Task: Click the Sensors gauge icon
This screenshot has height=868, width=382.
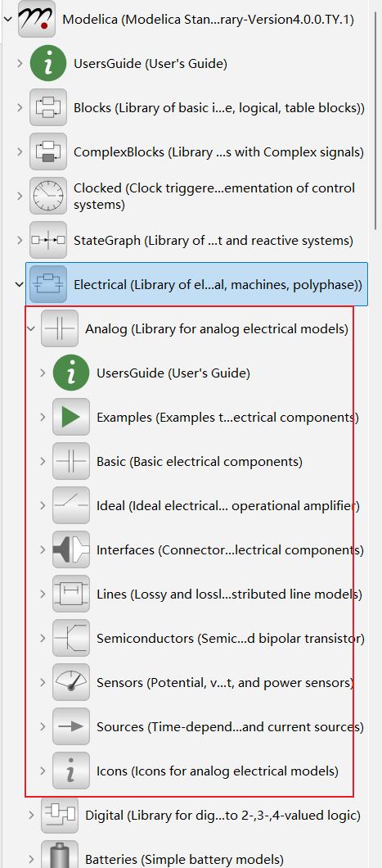Action: [x=71, y=682]
